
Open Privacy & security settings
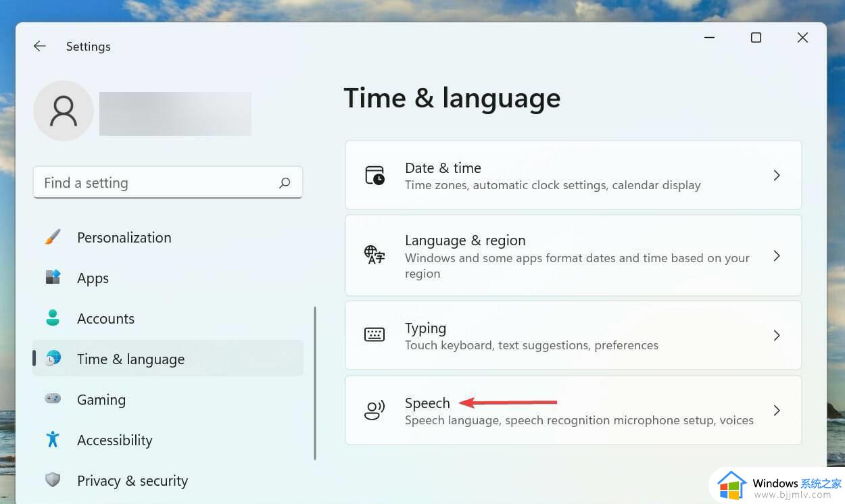[x=168, y=480]
